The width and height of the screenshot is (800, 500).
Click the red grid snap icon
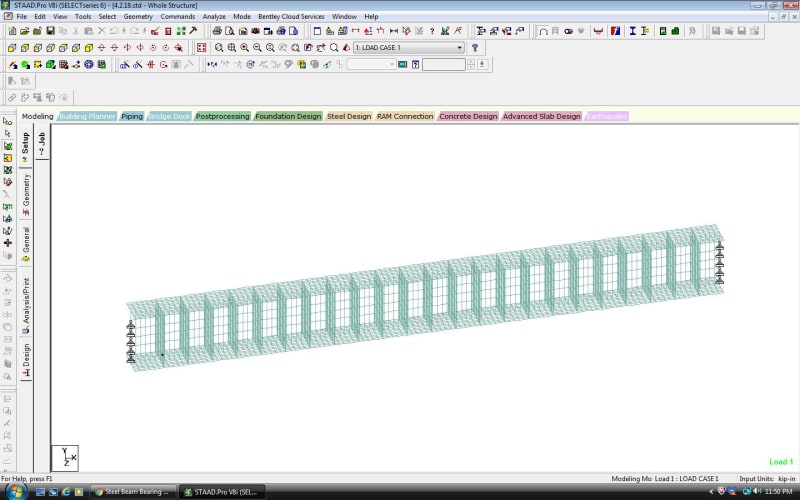(151, 65)
